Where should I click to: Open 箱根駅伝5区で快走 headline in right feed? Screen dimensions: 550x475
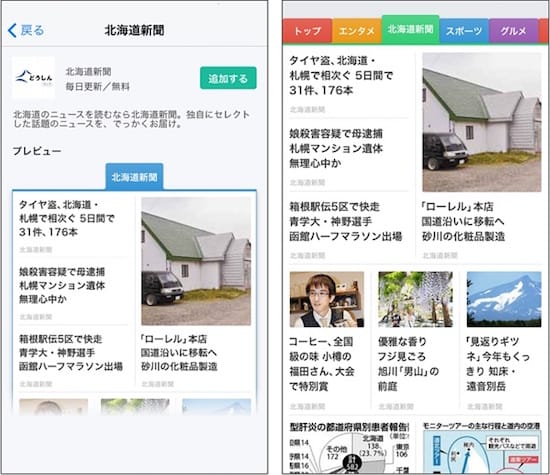pos(346,221)
